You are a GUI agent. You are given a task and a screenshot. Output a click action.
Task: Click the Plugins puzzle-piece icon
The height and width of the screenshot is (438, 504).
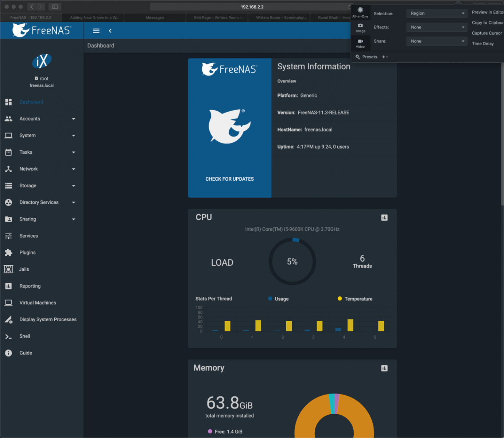click(8, 253)
